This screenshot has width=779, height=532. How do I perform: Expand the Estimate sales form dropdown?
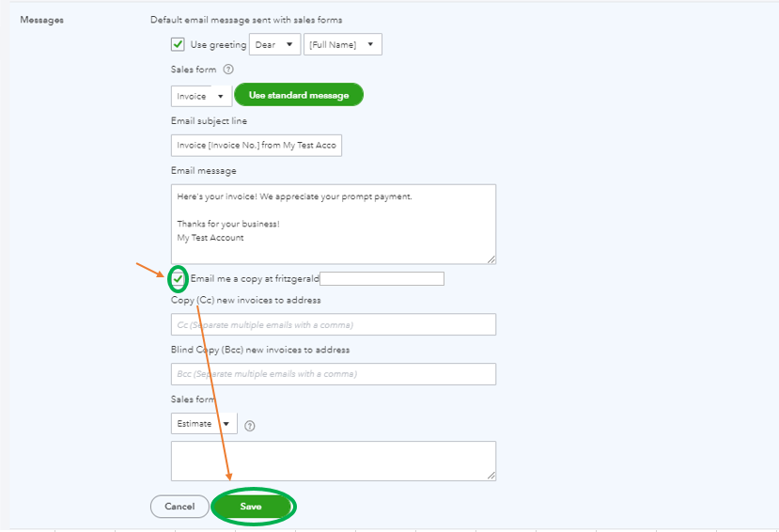204,423
